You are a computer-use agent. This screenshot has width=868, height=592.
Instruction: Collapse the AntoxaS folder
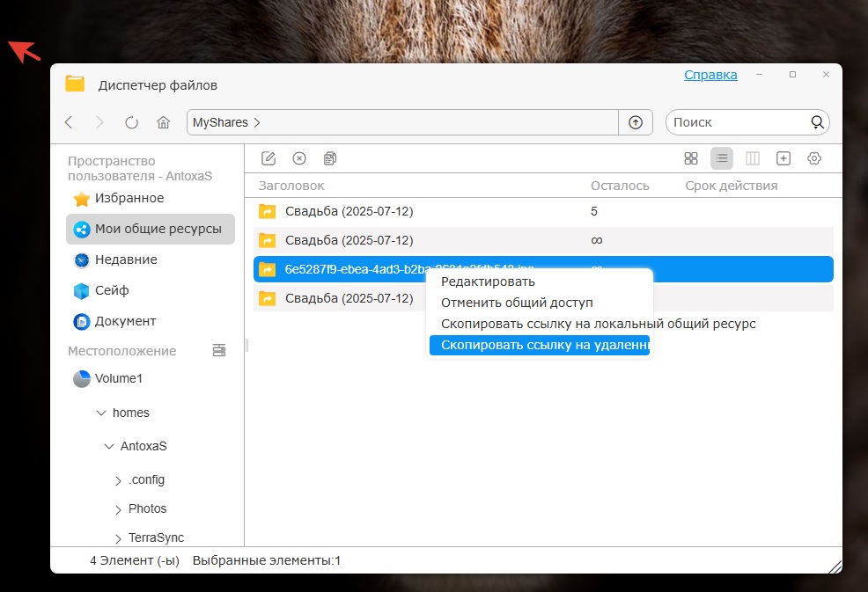[109, 446]
